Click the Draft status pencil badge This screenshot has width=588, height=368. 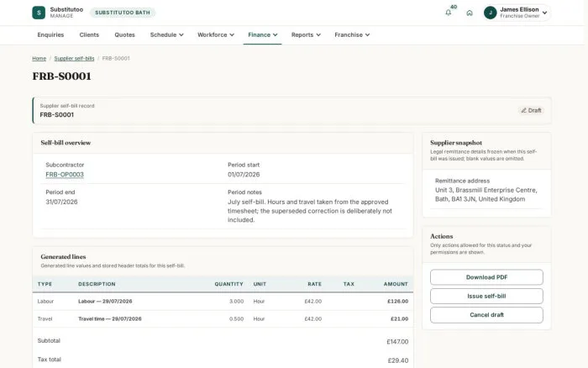point(531,110)
